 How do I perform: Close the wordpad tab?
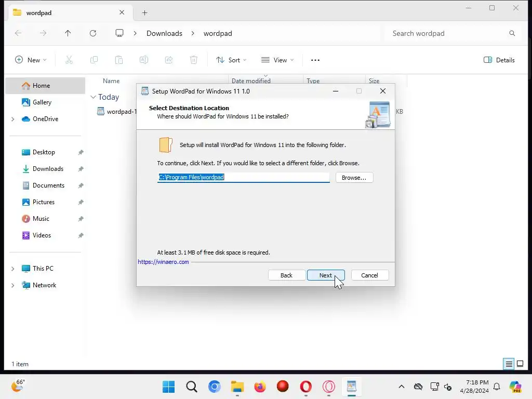pos(122,12)
